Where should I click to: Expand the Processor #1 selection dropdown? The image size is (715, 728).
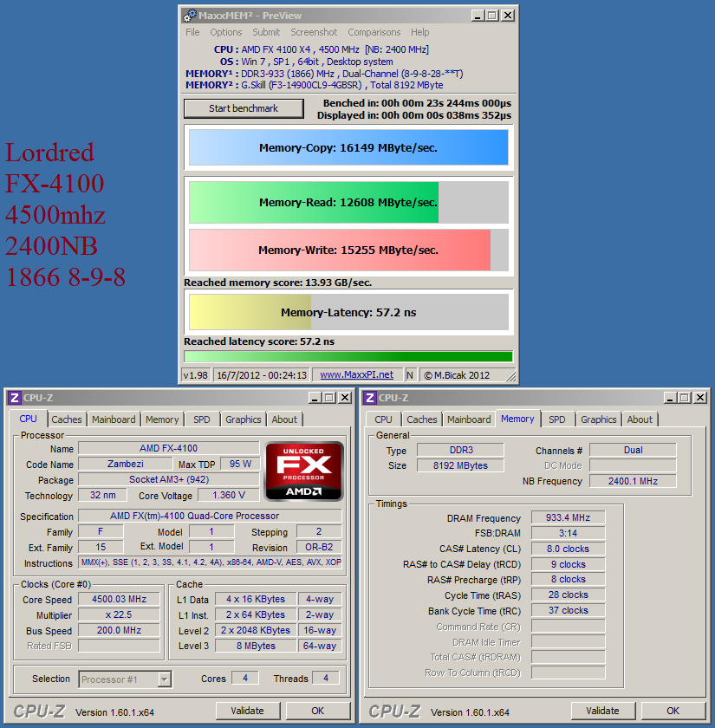click(x=164, y=679)
